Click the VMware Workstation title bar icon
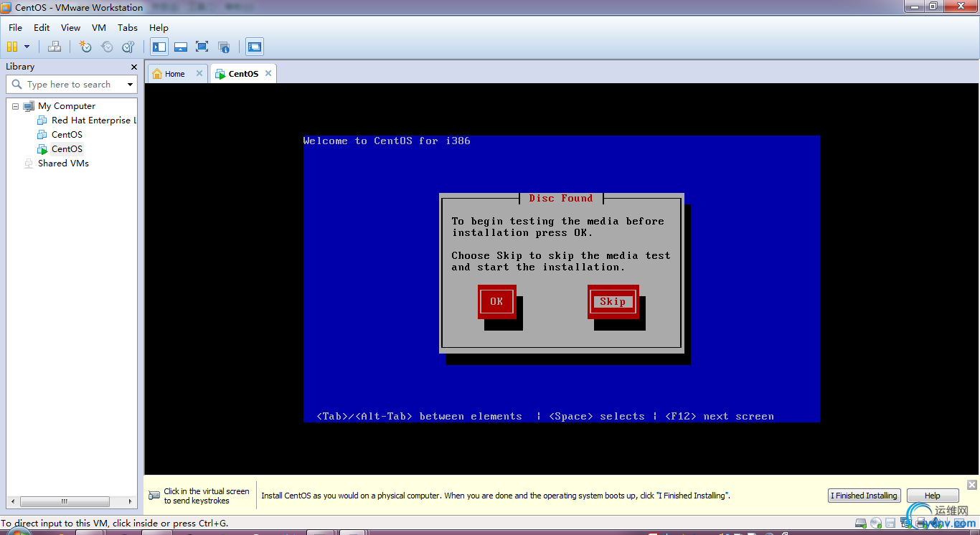 coord(6,7)
